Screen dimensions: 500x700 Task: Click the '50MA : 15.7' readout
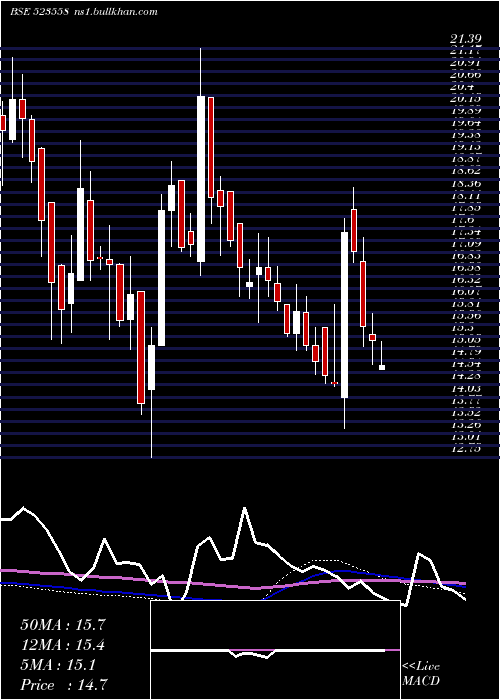tap(63, 625)
